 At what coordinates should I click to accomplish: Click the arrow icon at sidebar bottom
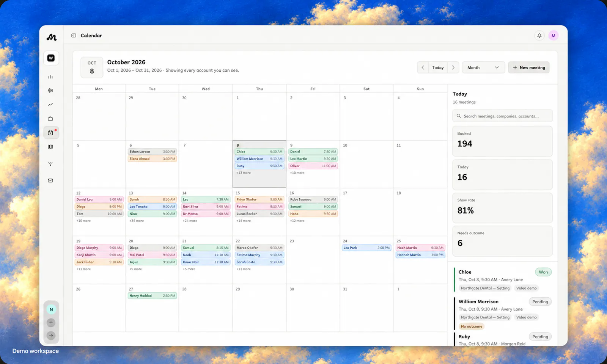51,336
